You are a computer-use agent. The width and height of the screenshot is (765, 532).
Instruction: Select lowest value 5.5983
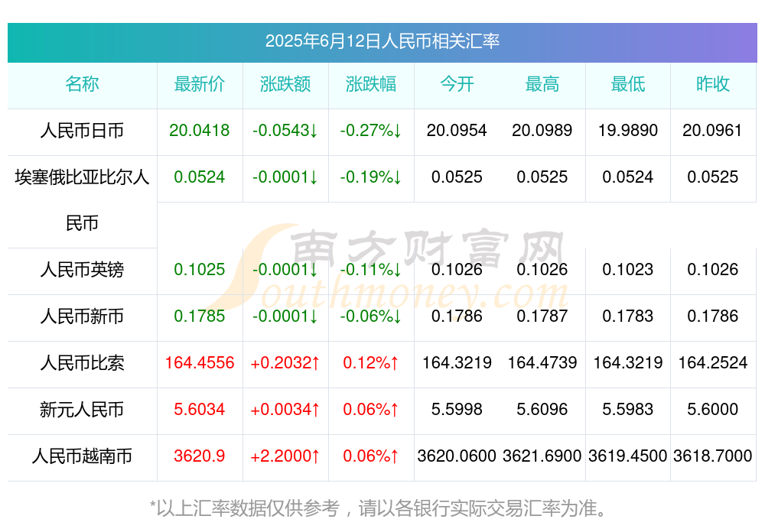628,410
